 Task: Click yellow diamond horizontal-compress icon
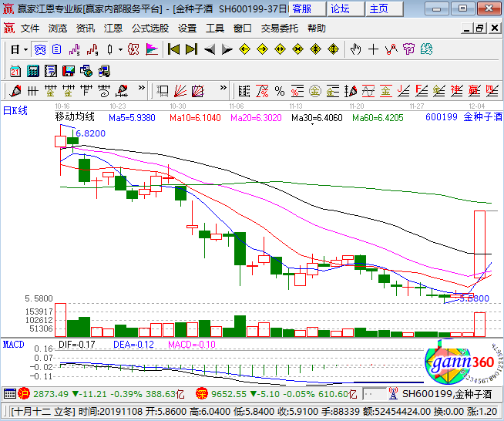click(297, 49)
